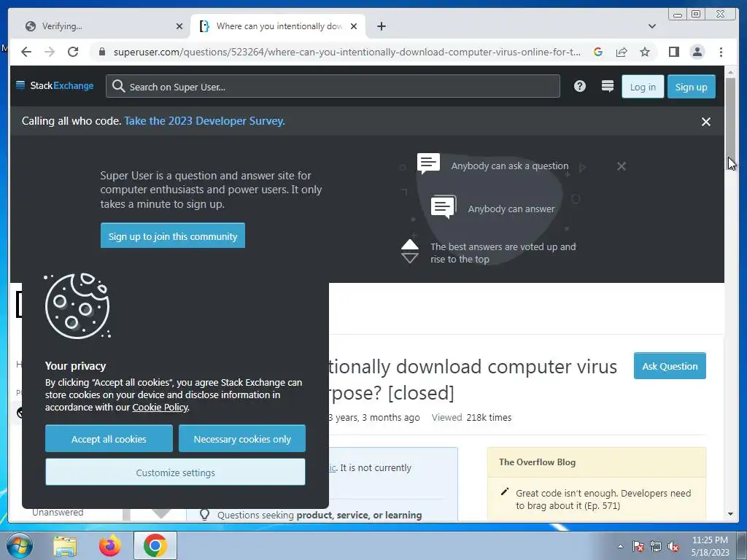Open the network tray icon
The width and height of the screenshot is (747, 560).
click(x=656, y=546)
